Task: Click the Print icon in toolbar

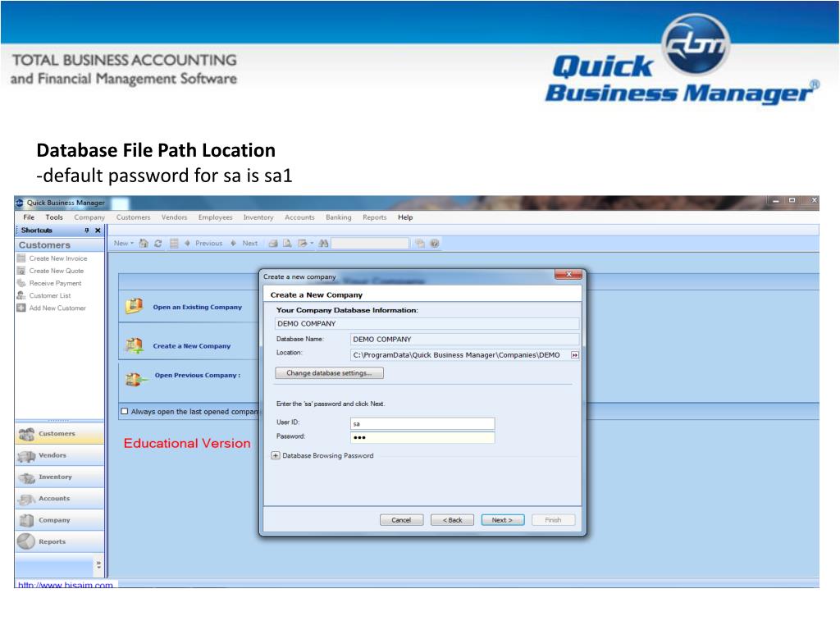Action: [273, 243]
